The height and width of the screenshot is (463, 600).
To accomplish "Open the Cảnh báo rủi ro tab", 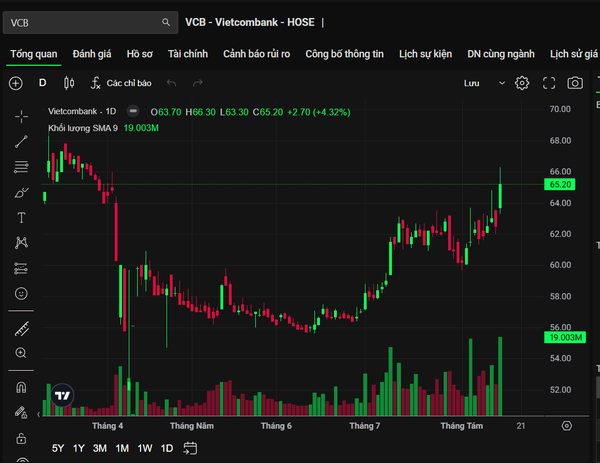I will coord(256,54).
